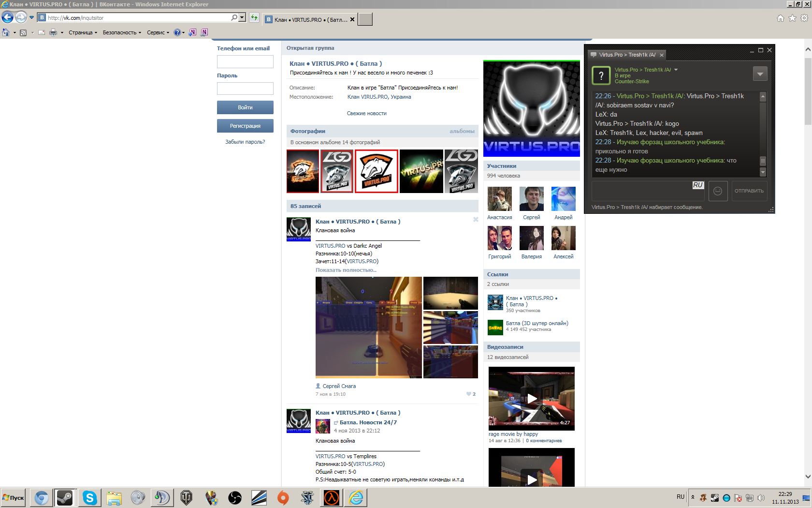
Task: Open Skype from the taskbar
Action: click(x=89, y=498)
